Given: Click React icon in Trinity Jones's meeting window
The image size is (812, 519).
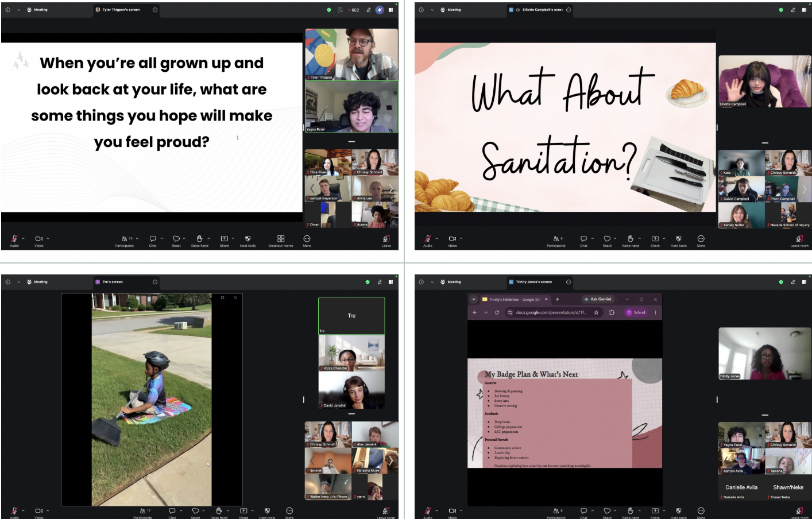Looking at the screenshot, I should [x=607, y=513].
